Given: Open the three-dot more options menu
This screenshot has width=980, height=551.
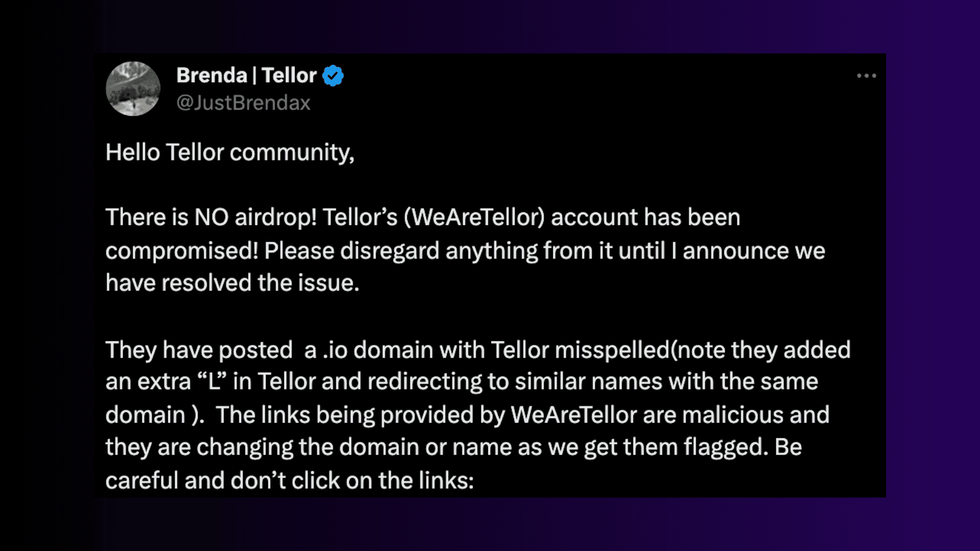Looking at the screenshot, I should pos(866,76).
